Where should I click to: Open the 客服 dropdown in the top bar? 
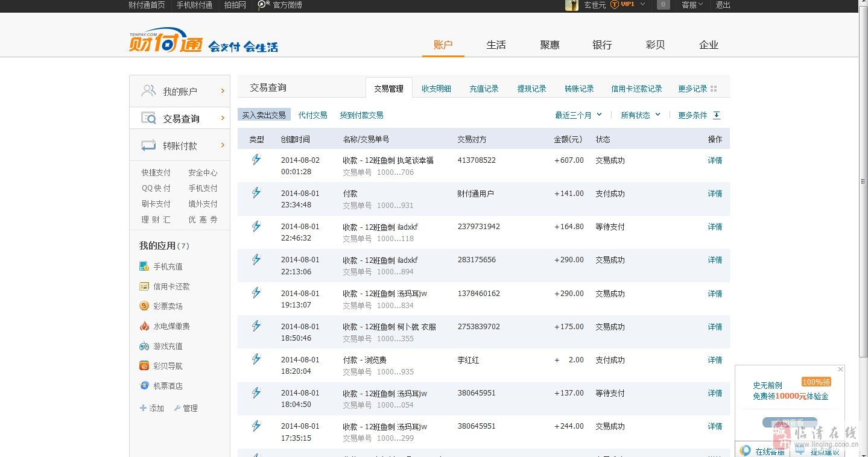coord(692,5)
